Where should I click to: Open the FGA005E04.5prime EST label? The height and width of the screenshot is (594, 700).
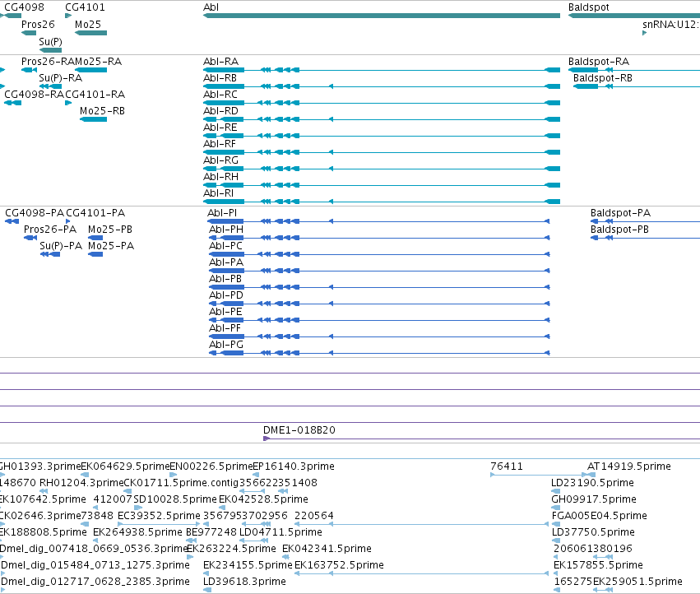coord(599,516)
